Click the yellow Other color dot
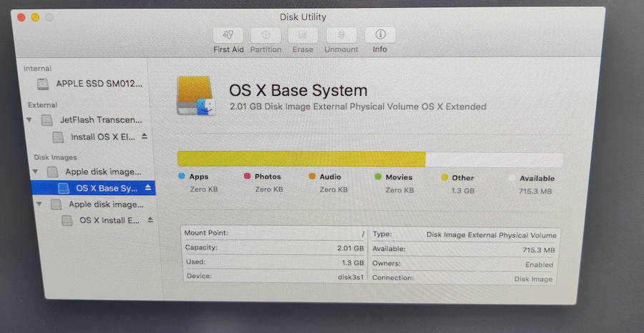 click(444, 177)
